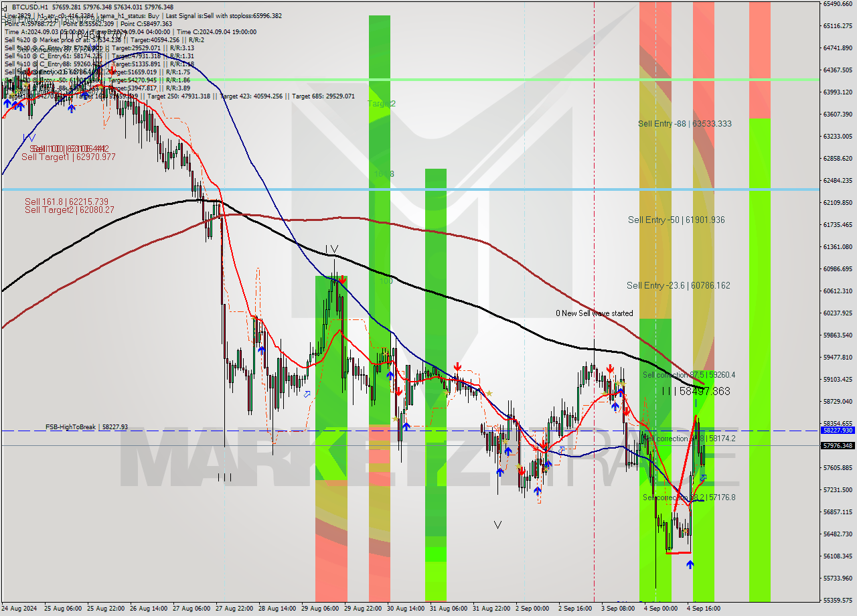Click the 63993.120 price axis label
The width and height of the screenshot is (857, 616).
[838, 92]
